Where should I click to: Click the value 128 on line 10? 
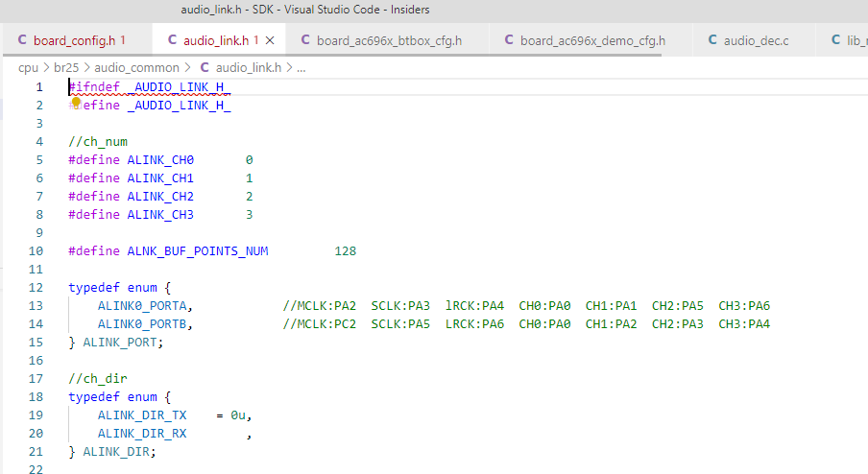pos(346,251)
